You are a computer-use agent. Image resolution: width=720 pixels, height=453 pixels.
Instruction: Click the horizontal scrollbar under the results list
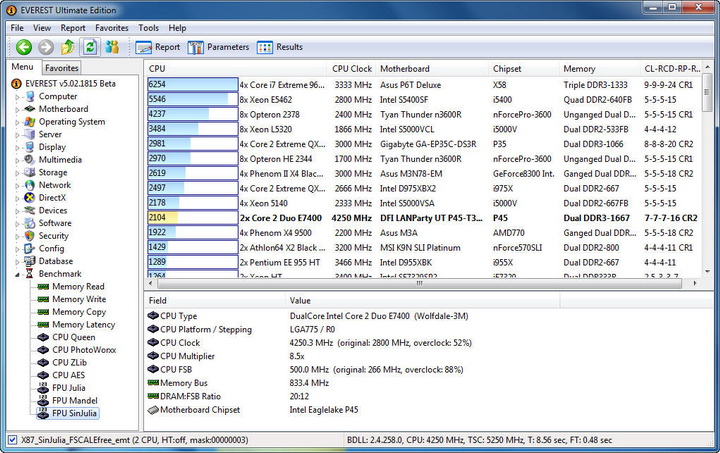click(x=419, y=284)
